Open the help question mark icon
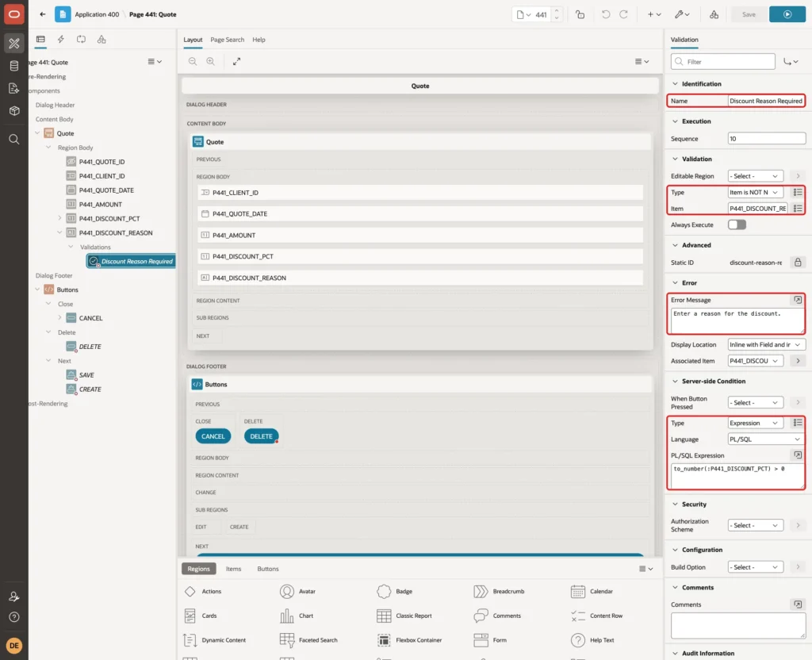Image resolution: width=812 pixels, height=660 pixels. (x=14, y=617)
